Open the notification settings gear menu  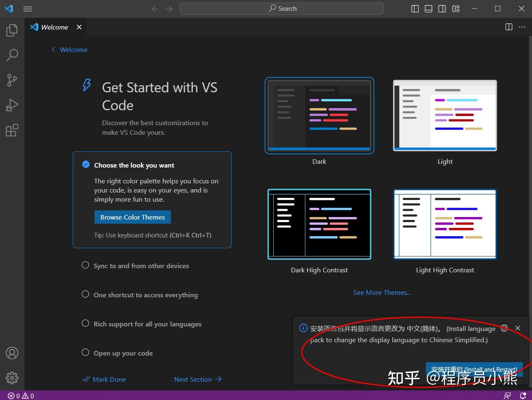tap(504, 328)
